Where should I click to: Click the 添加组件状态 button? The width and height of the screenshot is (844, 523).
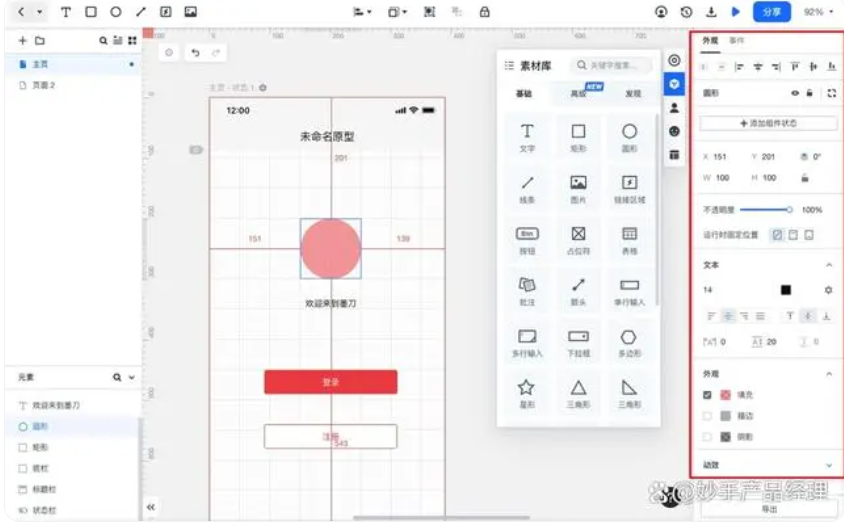click(768, 124)
